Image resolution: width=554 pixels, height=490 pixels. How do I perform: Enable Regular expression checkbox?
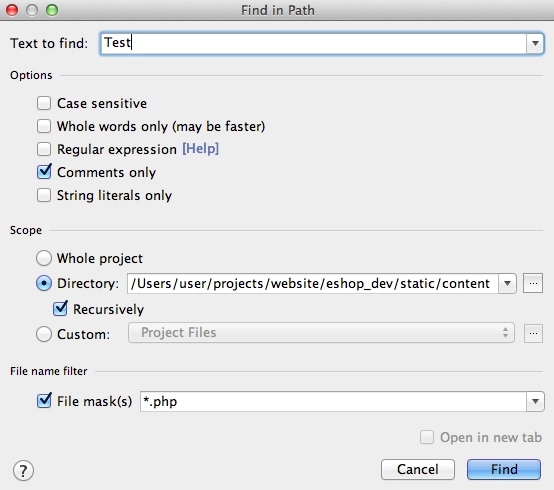click(x=44, y=149)
